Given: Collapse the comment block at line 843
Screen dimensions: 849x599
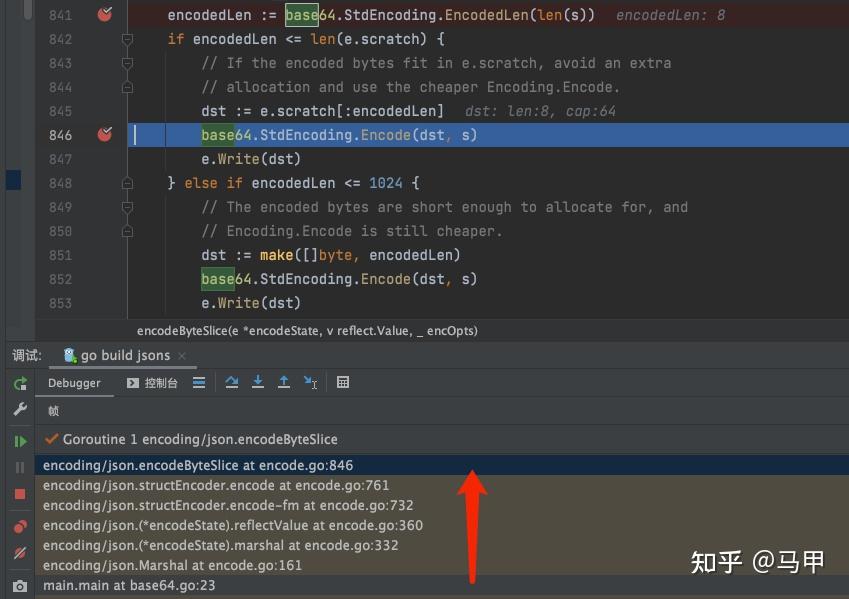Looking at the screenshot, I should [x=127, y=63].
